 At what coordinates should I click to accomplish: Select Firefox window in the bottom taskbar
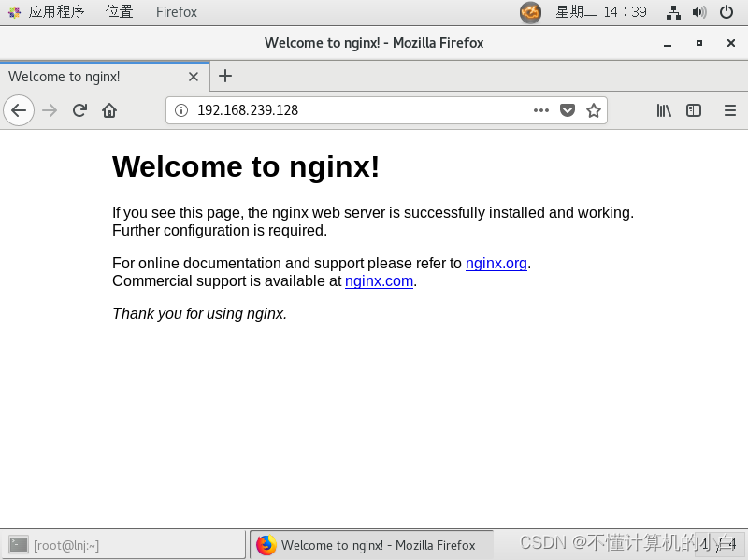click(371, 545)
